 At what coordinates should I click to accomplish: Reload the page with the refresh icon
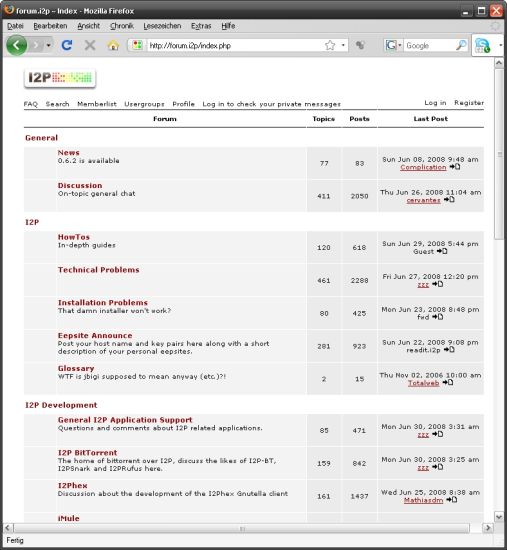click(x=67, y=45)
